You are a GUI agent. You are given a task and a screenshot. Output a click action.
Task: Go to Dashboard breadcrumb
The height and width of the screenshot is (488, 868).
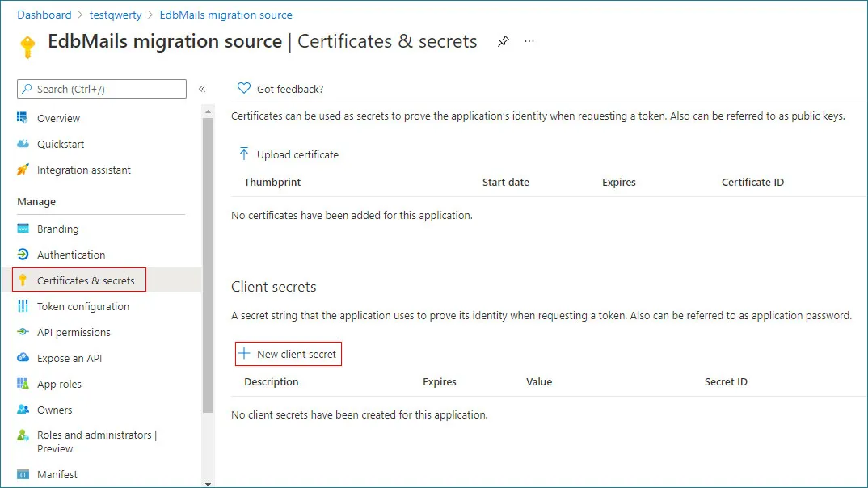tap(44, 15)
